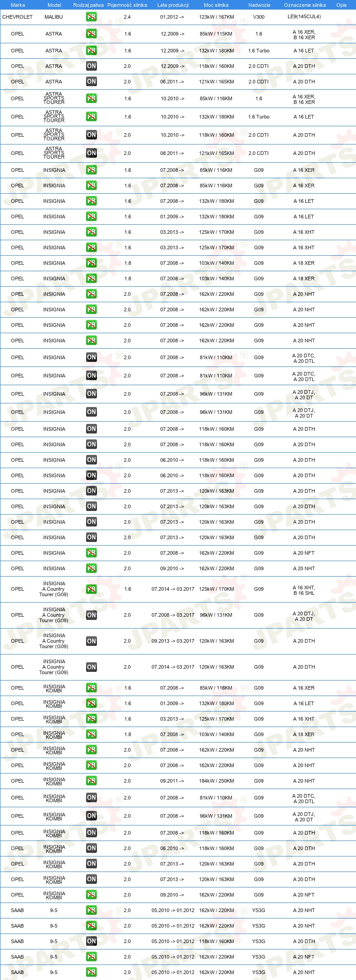Image resolution: width=356 pixels, height=980 pixels.
Task: Click petrol icon for Insignia Kombi A 20 NFT
Action: coord(91,895)
